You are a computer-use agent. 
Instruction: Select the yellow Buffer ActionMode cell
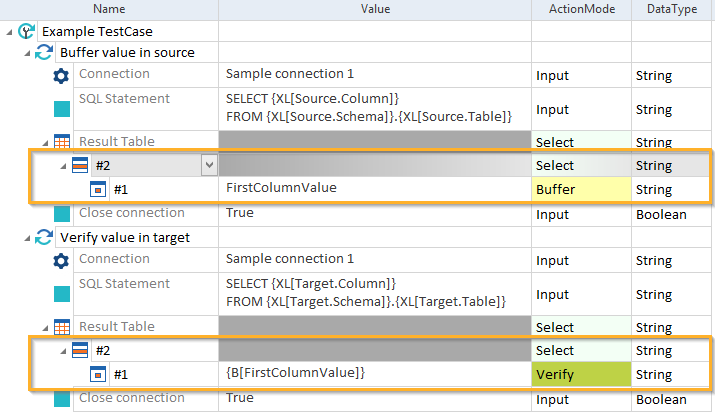(x=581, y=188)
